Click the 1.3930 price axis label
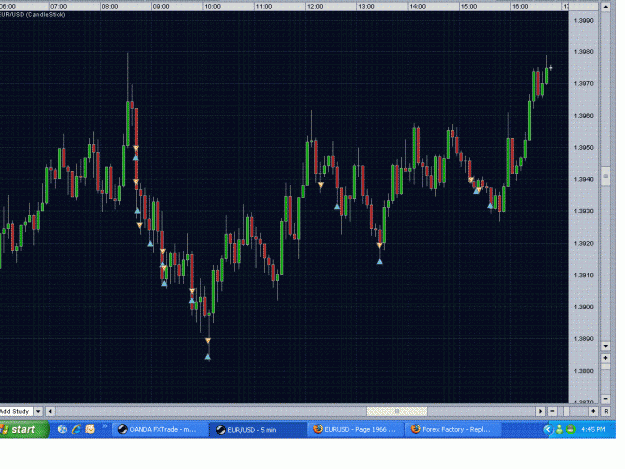 (583, 211)
